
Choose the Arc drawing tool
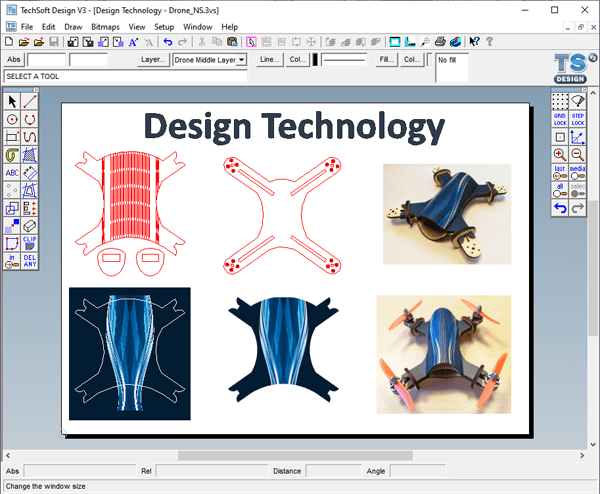pos(29,119)
